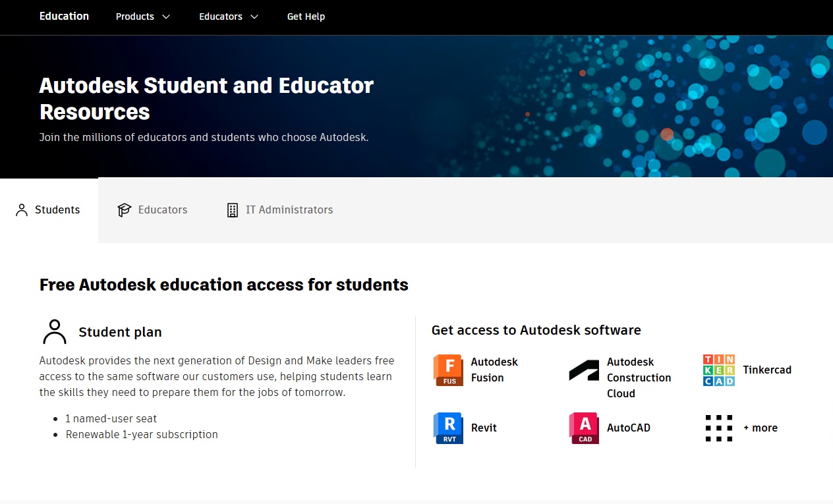Screen dimensions: 833x504
Task: Open the Autodesk Construction Cloud link text
Action: coord(639,378)
